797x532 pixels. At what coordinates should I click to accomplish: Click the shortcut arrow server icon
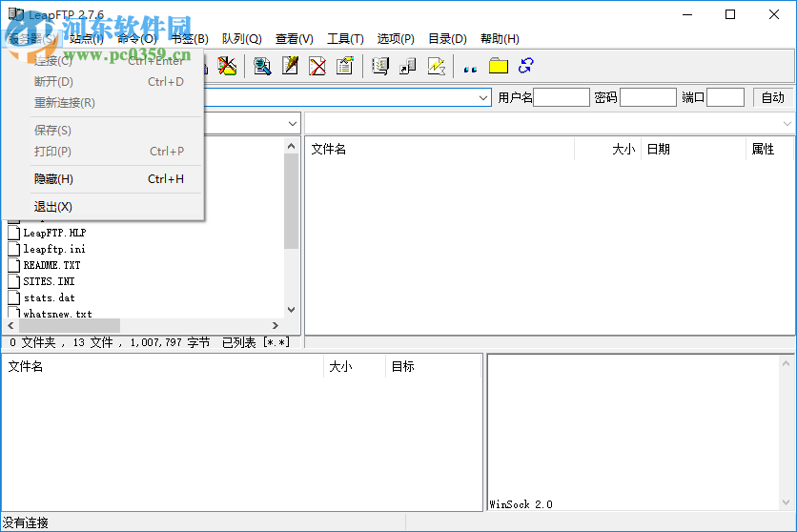point(408,66)
